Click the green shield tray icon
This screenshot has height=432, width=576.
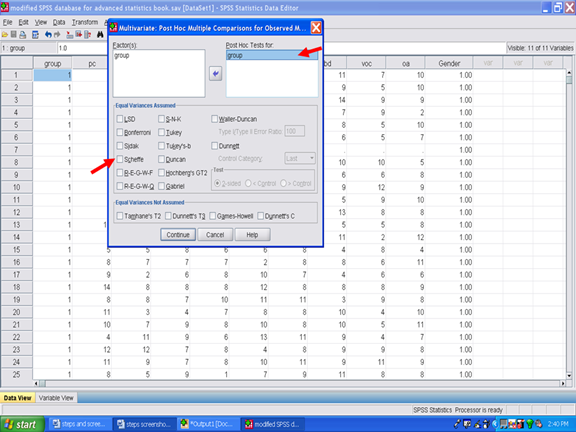click(x=530, y=424)
